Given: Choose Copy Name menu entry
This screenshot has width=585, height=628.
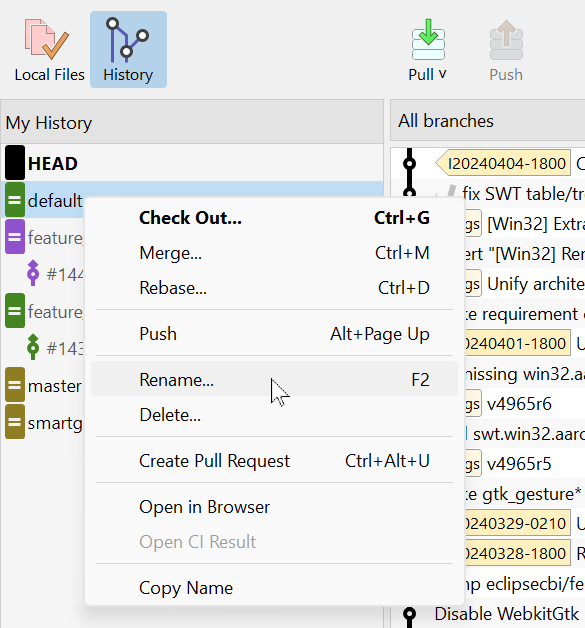Looking at the screenshot, I should tap(274, 588).
